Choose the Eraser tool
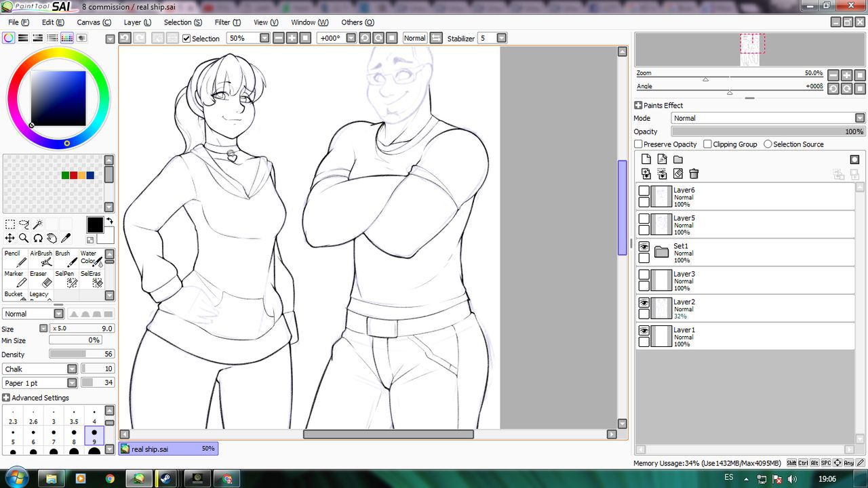This screenshot has height=488, width=868. tap(41, 279)
